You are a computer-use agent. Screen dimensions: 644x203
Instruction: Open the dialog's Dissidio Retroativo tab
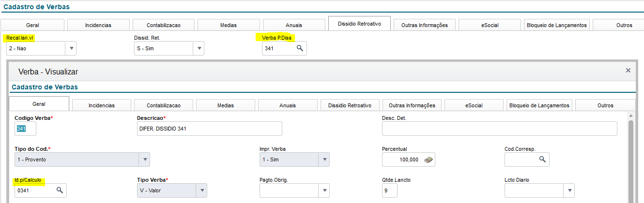click(x=350, y=105)
